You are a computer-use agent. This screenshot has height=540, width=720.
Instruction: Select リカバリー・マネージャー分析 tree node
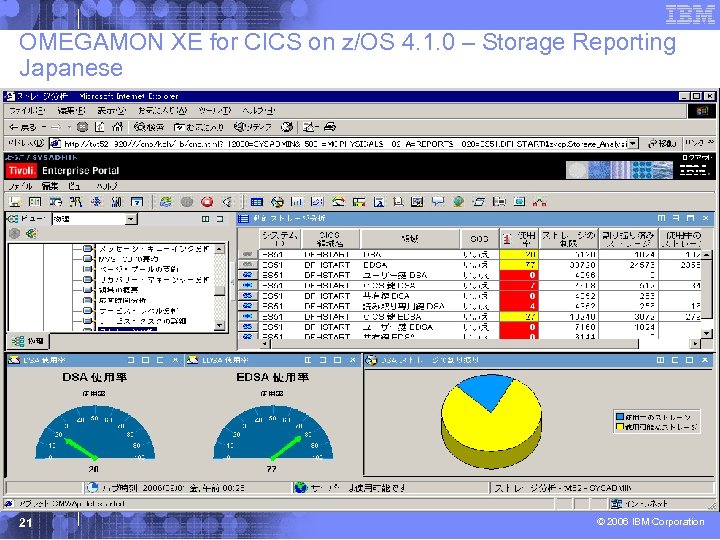pyautogui.click(x=154, y=280)
